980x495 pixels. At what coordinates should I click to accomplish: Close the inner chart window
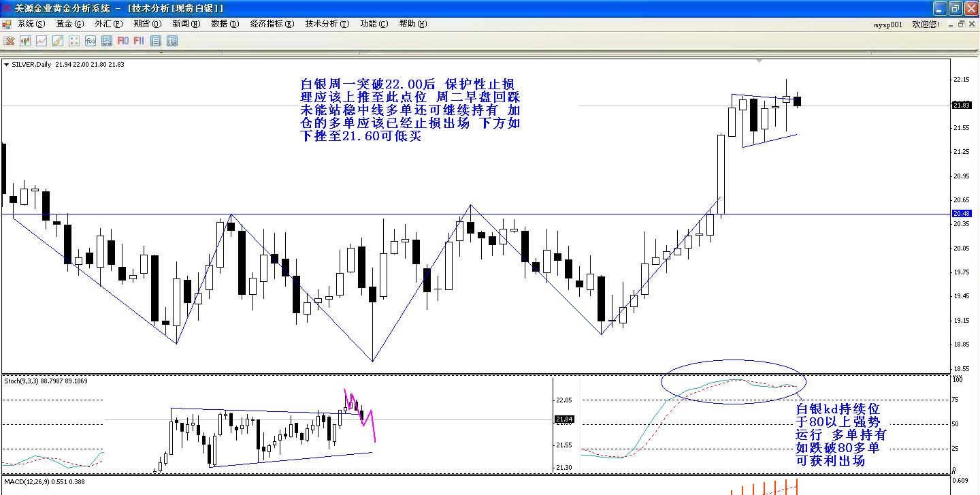[973, 24]
